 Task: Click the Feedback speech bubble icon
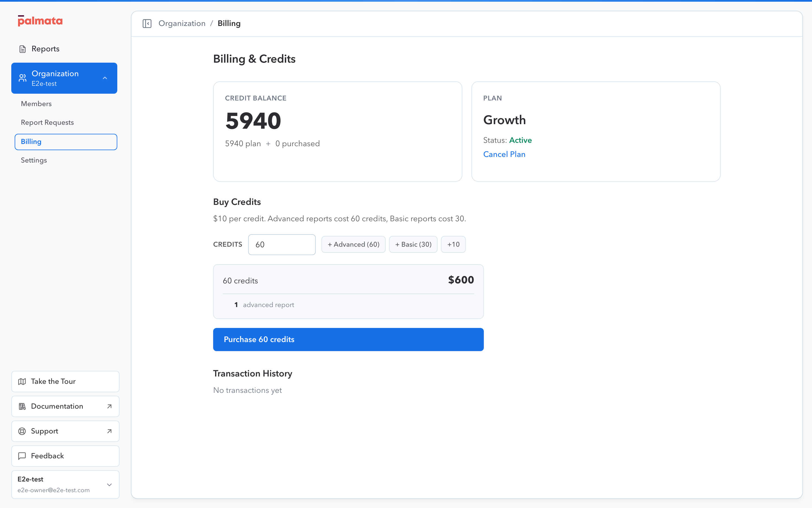(x=22, y=456)
